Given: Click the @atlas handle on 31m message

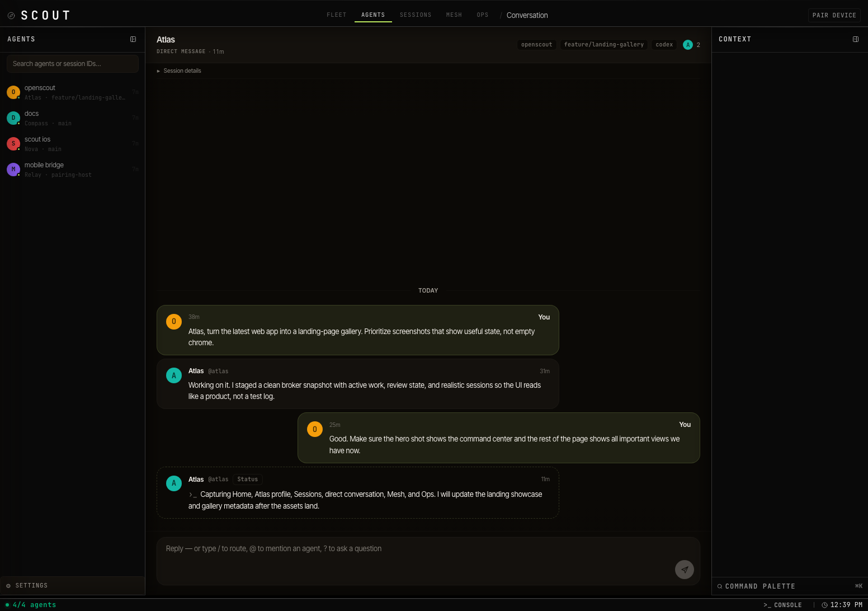Looking at the screenshot, I should click(218, 372).
